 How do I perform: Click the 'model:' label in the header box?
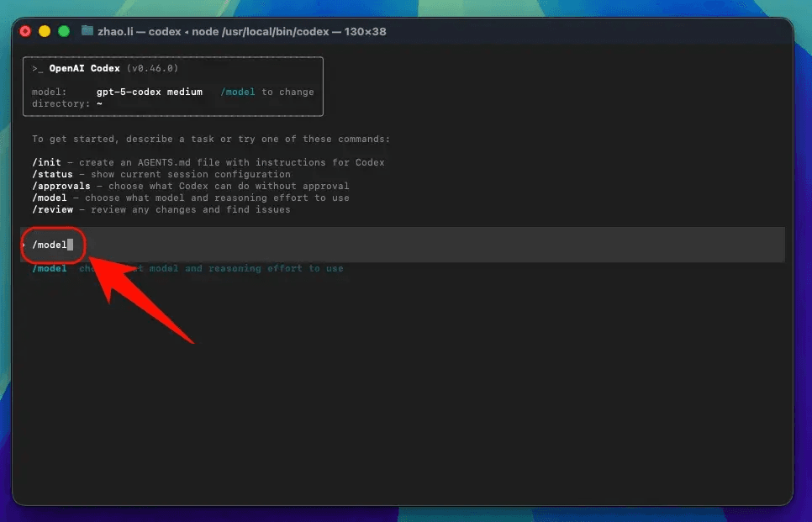point(50,92)
